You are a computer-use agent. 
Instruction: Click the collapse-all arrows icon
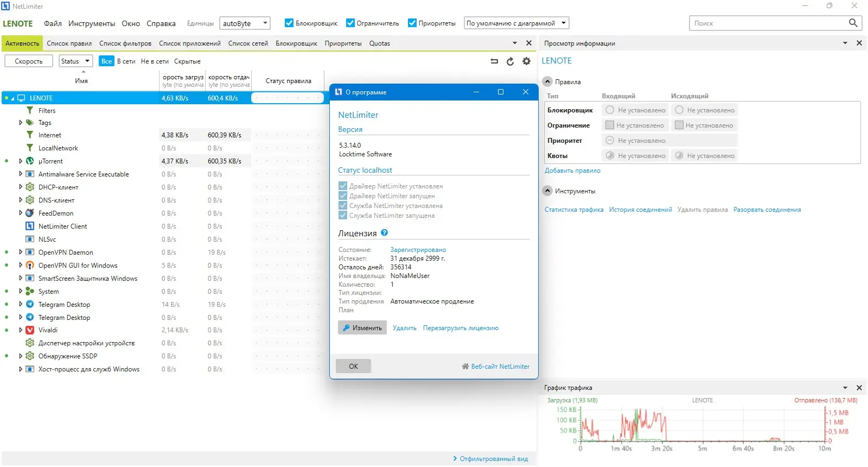pos(494,61)
